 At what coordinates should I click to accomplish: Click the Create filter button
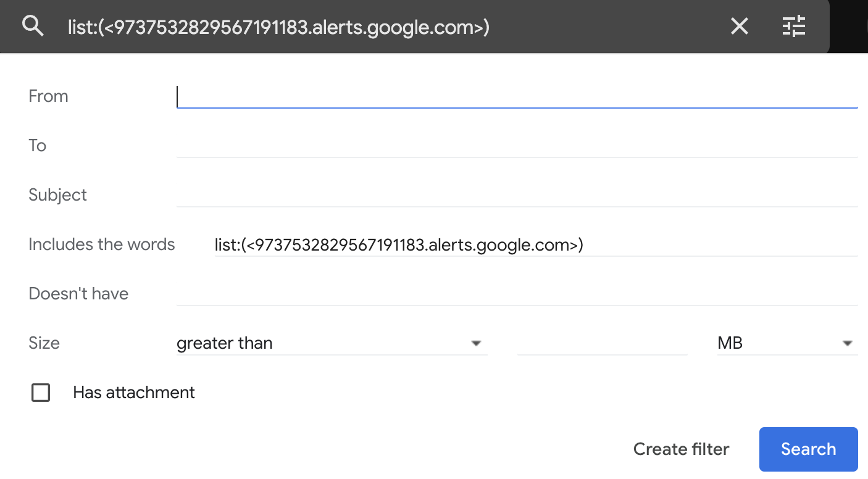click(681, 449)
